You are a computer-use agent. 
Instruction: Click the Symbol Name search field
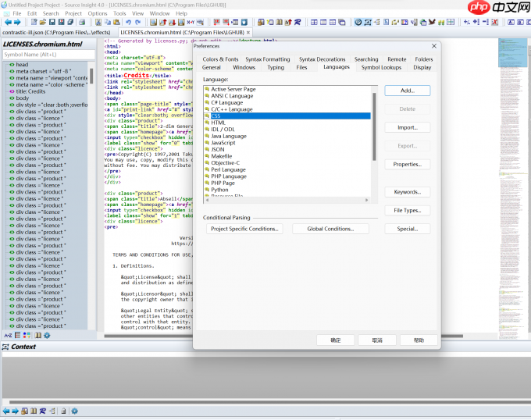(x=45, y=55)
